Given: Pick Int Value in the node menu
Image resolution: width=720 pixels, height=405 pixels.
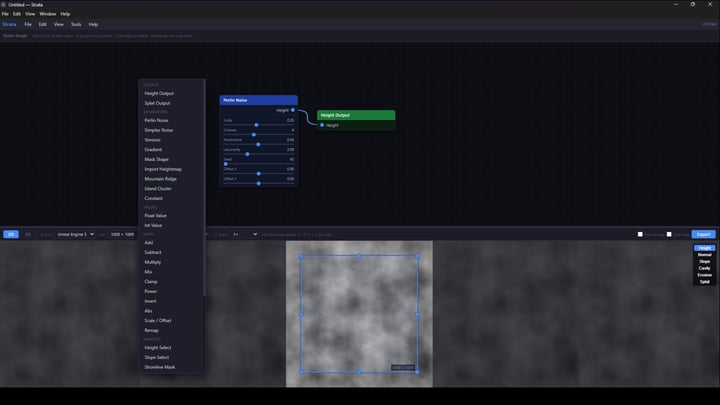Looking at the screenshot, I should click(171, 225).
